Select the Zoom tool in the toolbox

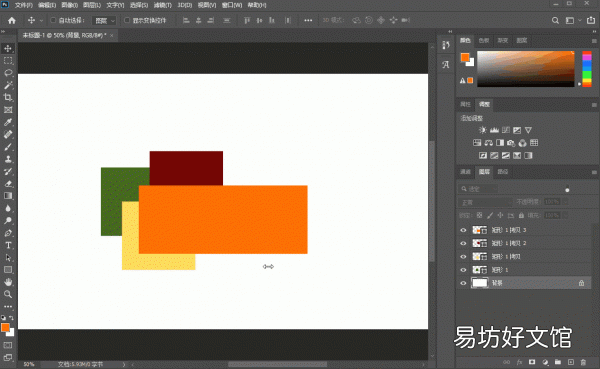point(8,294)
